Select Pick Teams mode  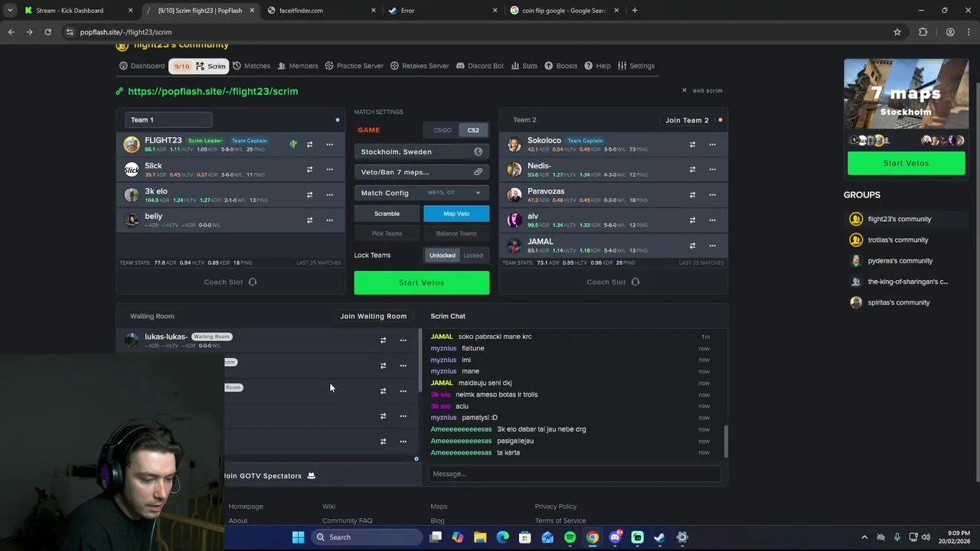pyautogui.click(x=387, y=233)
